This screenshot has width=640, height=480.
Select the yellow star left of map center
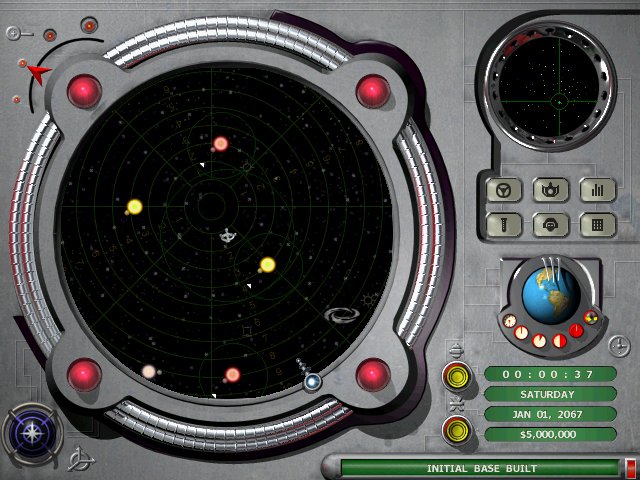pos(135,207)
